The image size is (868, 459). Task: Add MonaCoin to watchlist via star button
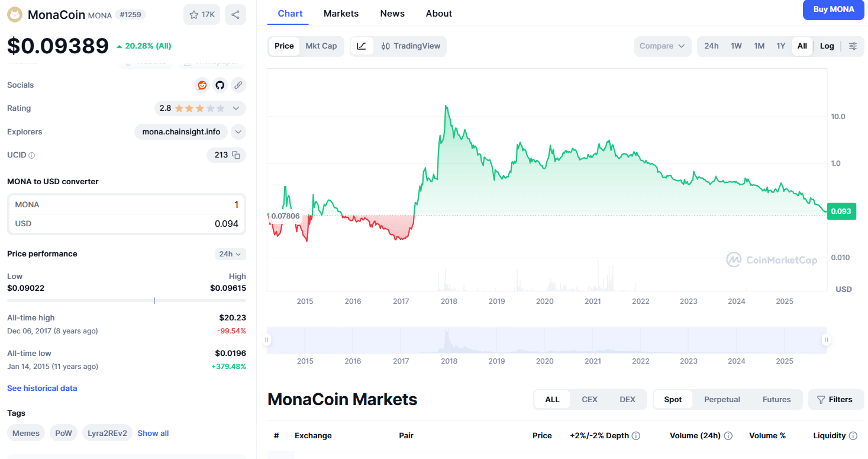click(202, 15)
